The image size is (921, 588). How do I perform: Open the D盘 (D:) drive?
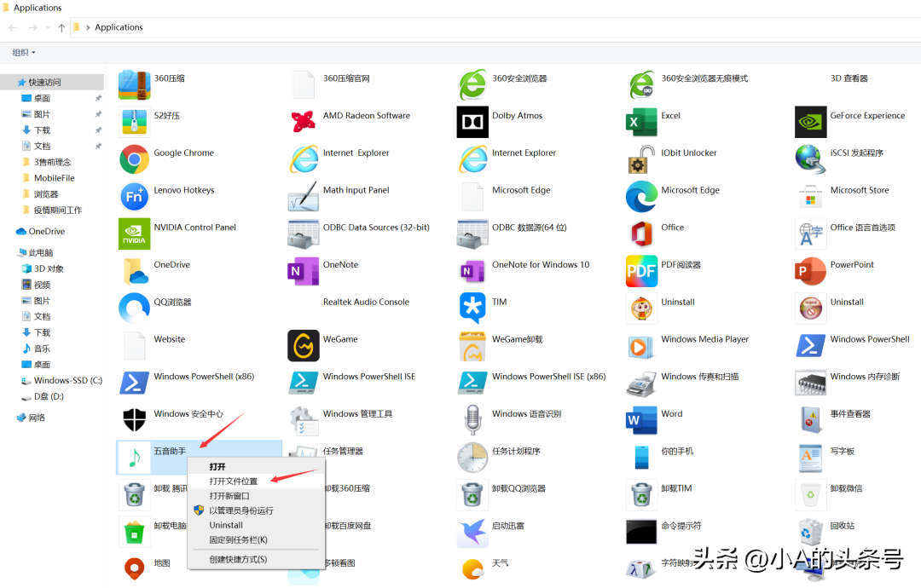pos(48,397)
